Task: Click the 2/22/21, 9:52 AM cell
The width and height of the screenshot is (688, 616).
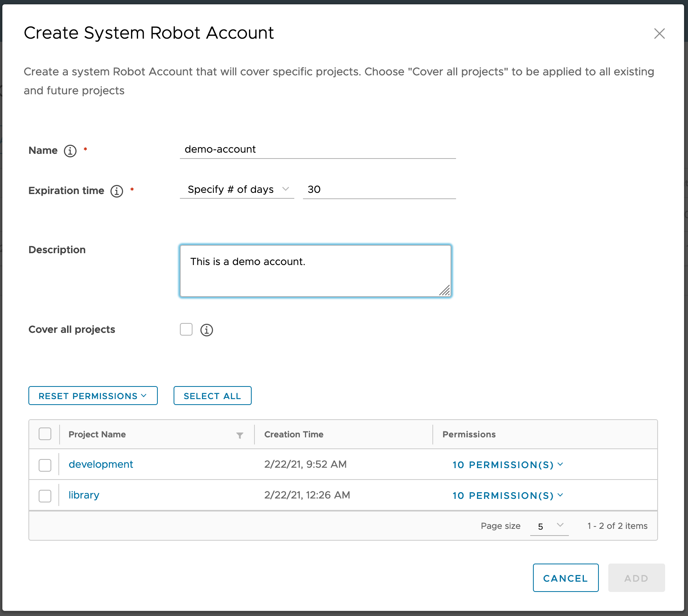Action: pyautogui.click(x=305, y=464)
